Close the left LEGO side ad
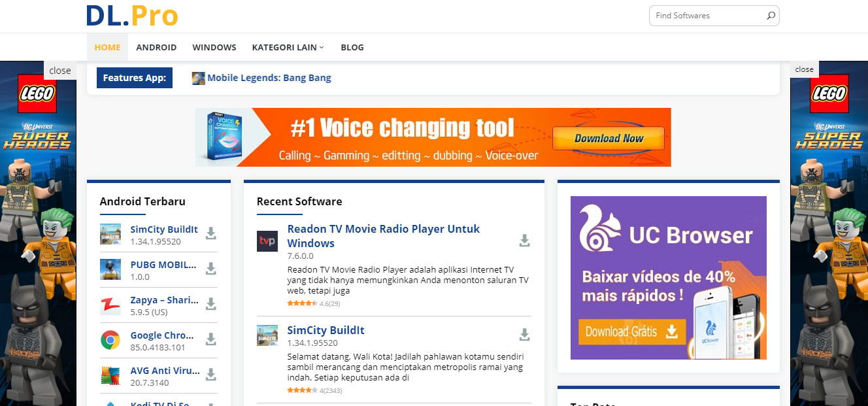 click(x=60, y=70)
